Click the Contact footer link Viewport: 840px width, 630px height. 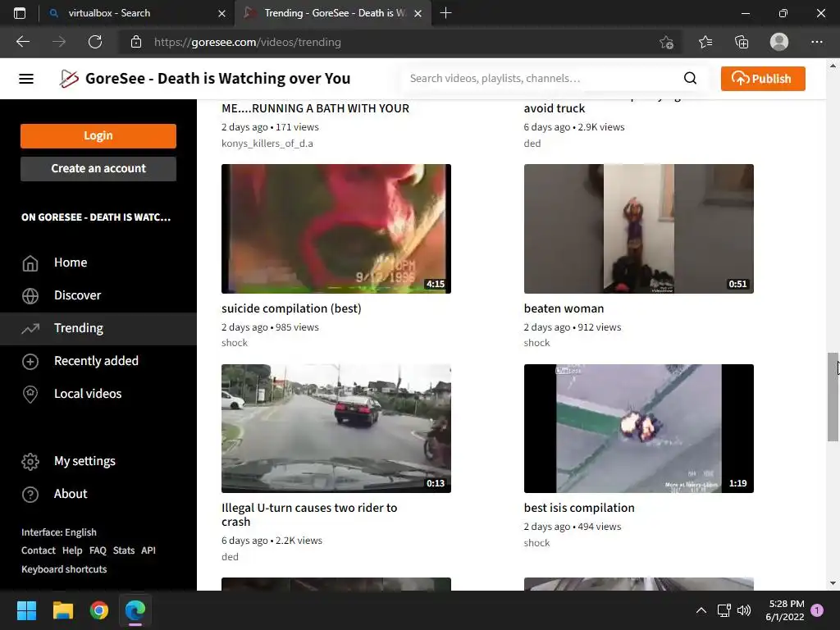click(38, 550)
